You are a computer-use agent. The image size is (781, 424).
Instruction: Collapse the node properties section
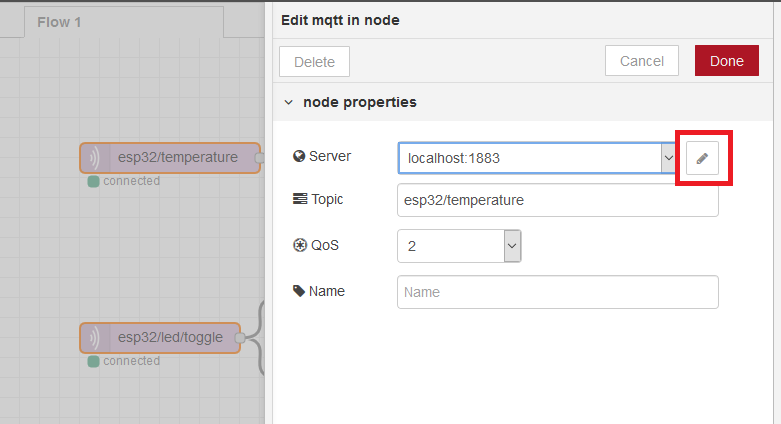click(288, 102)
